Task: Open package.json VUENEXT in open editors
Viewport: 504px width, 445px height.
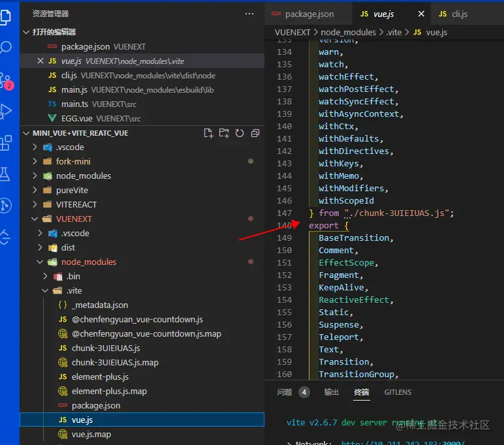Action: pyautogui.click(x=142, y=46)
